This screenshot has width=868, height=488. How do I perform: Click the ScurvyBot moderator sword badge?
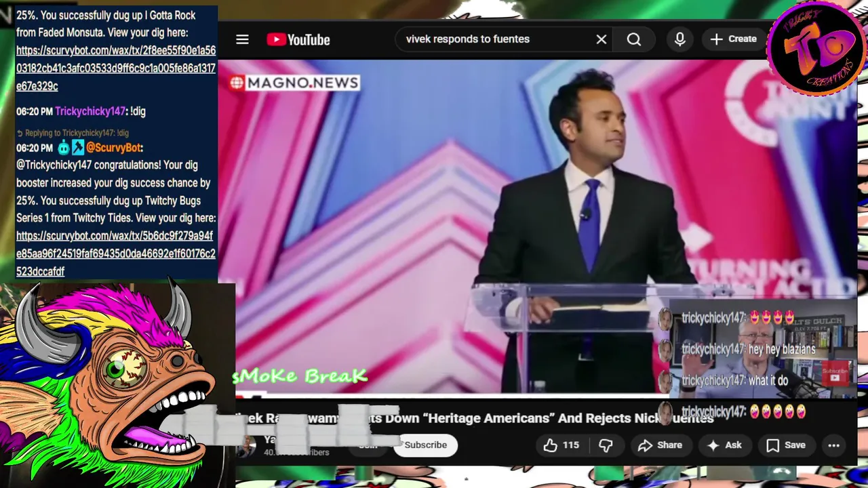coord(77,147)
